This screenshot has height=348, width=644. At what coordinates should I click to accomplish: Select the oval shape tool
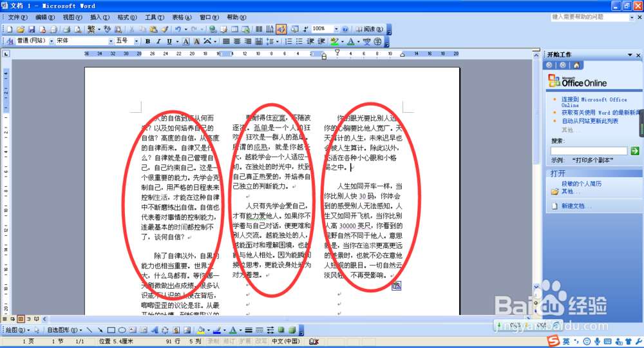click(x=122, y=330)
